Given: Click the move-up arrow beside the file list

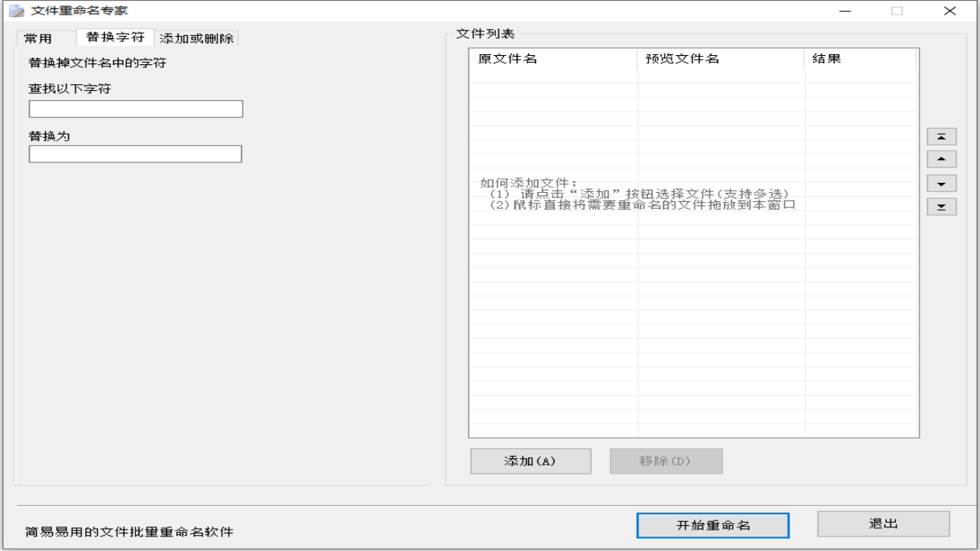Looking at the screenshot, I should click(941, 159).
